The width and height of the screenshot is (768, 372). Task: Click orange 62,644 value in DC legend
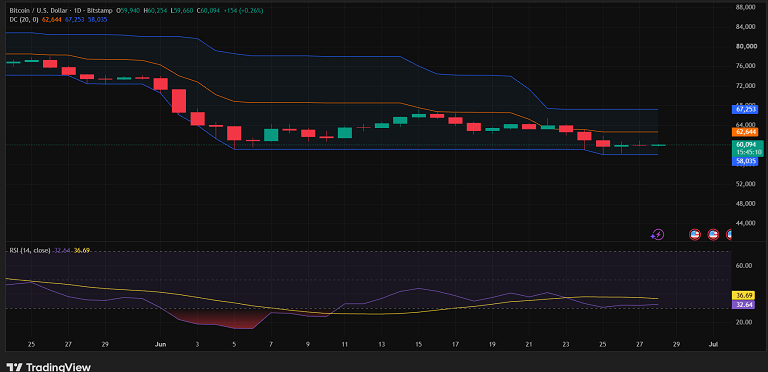52,19
